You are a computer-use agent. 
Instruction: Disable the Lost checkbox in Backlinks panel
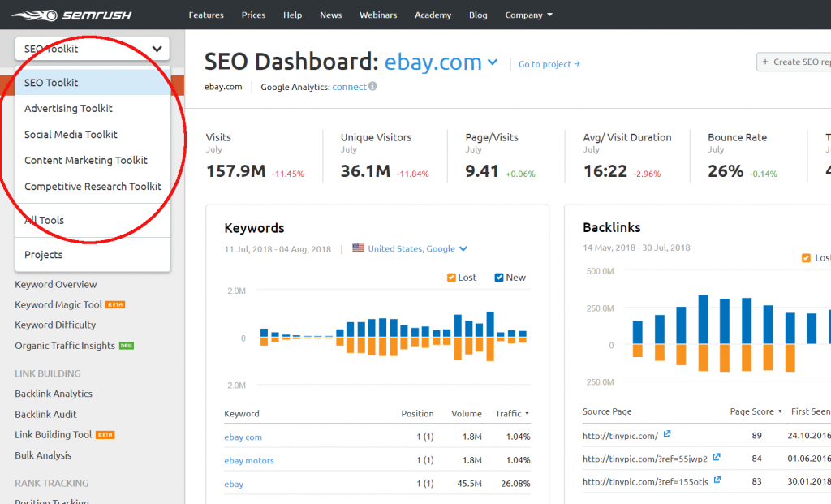[x=806, y=257]
